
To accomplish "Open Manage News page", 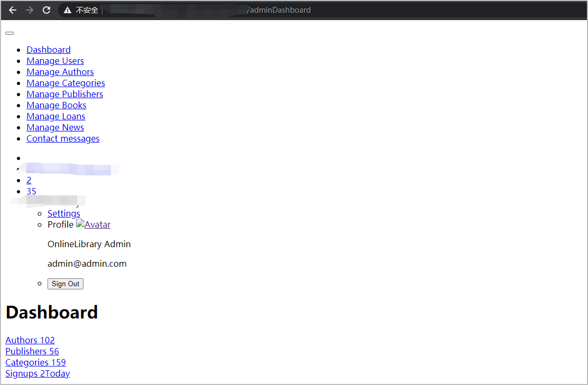I will point(55,127).
